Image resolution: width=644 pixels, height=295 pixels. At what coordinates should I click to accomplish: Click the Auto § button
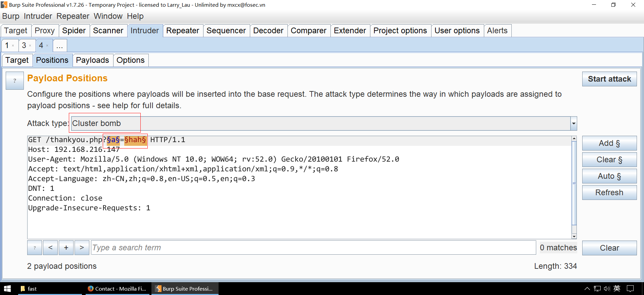pos(609,176)
